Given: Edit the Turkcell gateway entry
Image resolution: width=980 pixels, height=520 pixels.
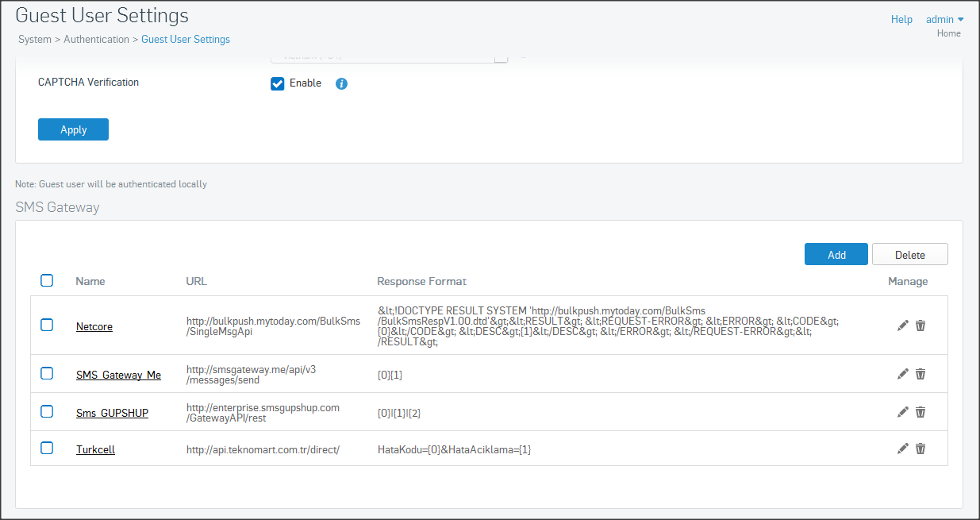Looking at the screenshot, I should 902,449.
